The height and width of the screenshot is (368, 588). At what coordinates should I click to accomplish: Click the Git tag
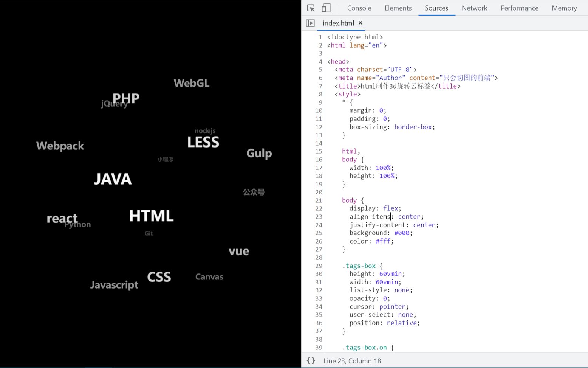[149, 233]
